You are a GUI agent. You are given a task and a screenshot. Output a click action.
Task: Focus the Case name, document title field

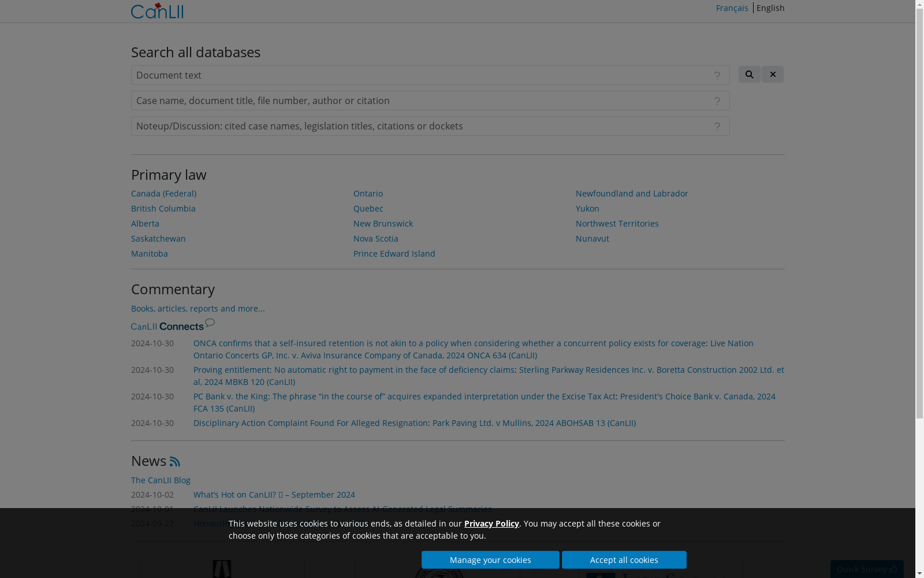click(x=430, y=101)
